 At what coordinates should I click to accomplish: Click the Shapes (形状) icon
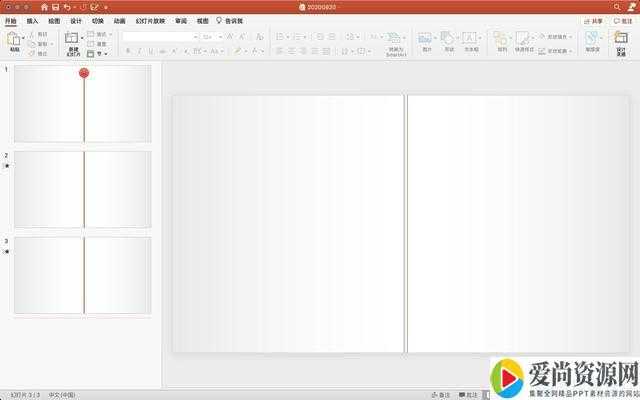(448, 40)
